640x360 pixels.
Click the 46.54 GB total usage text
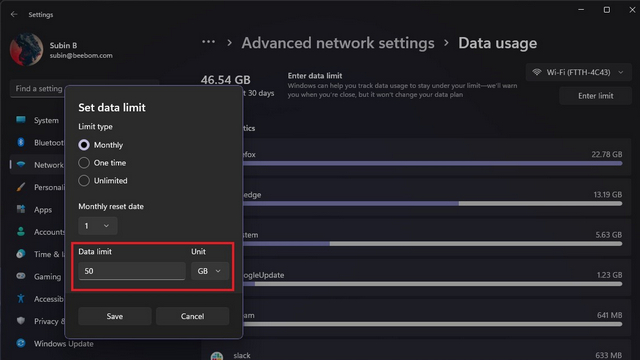[x=226, y=80]
